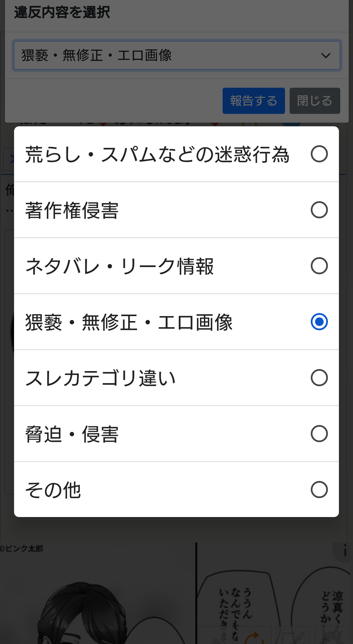Click the info "i" icon on the manga image

pyautogui.click(x=345, y=552)
